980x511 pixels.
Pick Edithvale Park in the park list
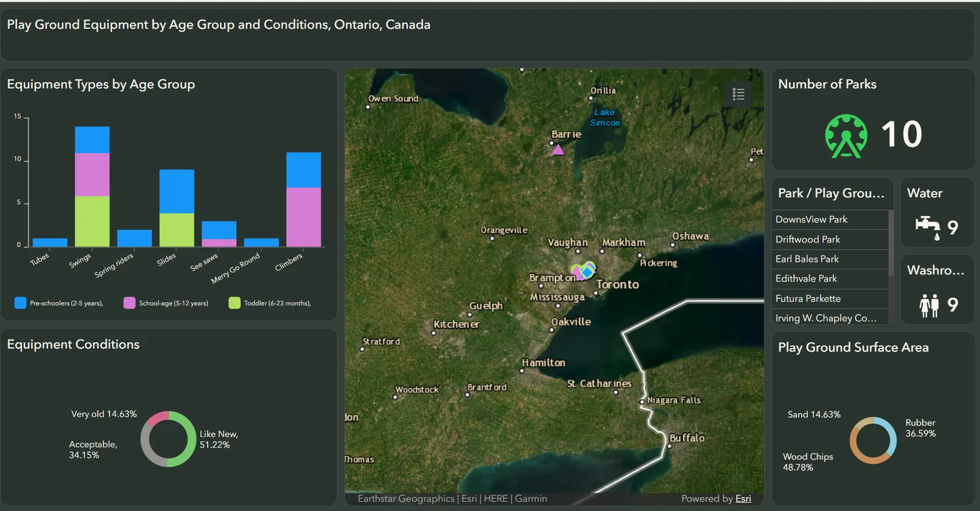point(830,278)
